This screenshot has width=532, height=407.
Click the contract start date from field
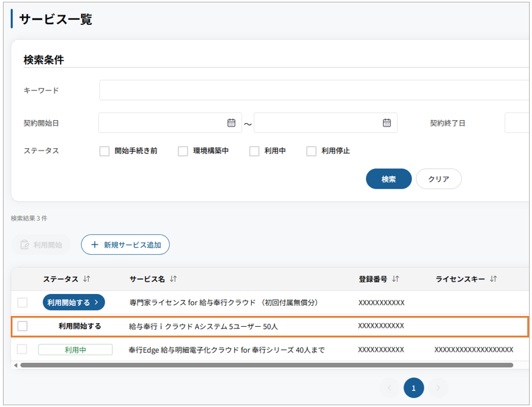pos(170,123)
